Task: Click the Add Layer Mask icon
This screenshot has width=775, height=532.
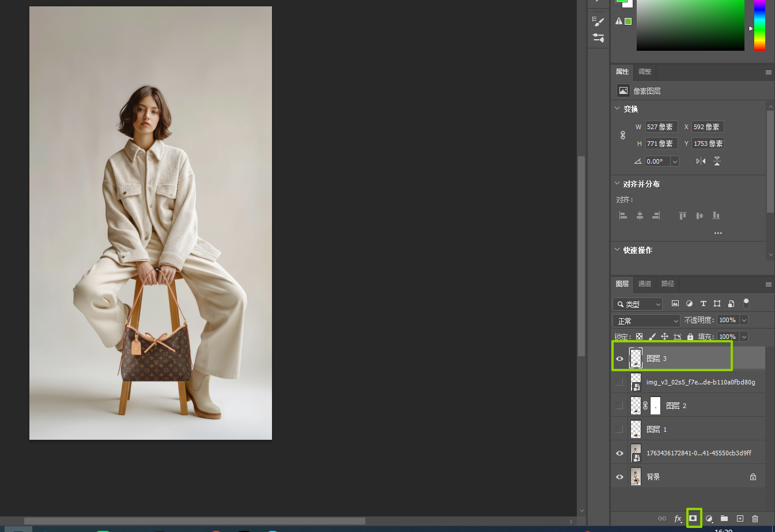Action: 693,518
